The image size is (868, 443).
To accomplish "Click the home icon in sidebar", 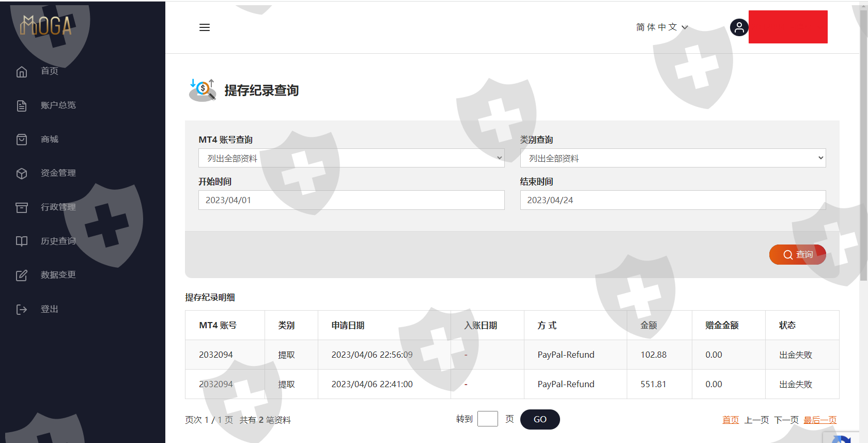I will (22, 71).
